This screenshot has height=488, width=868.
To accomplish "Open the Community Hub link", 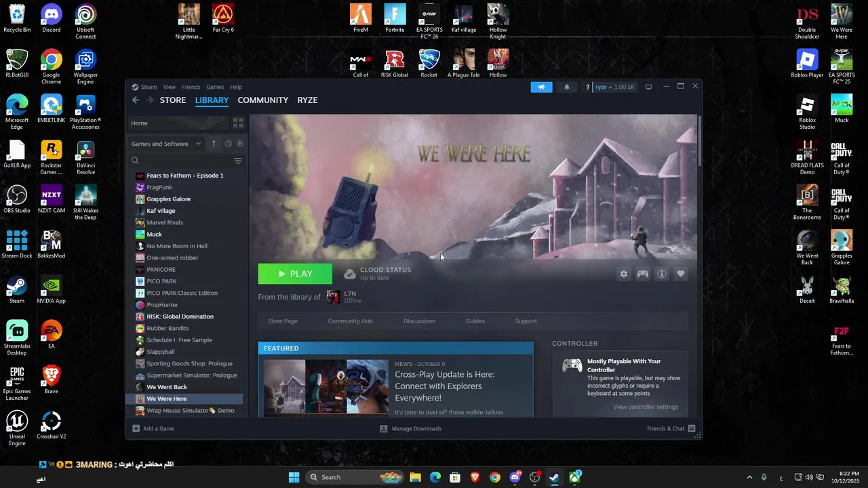I will (350, 321).
